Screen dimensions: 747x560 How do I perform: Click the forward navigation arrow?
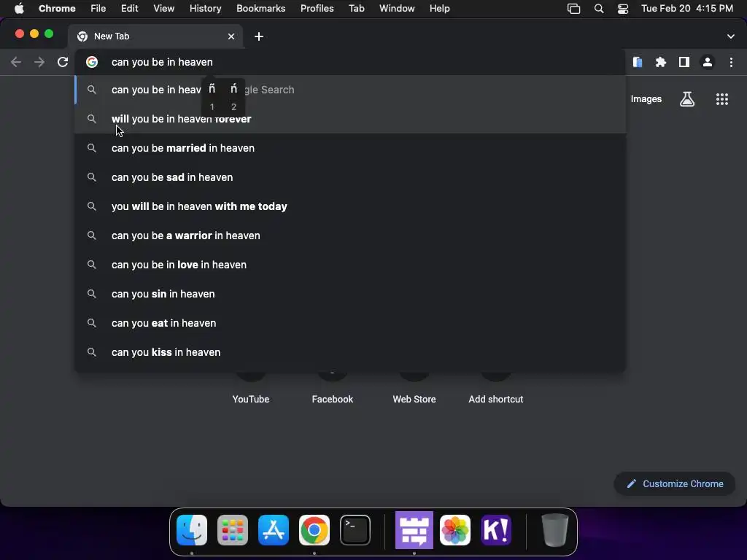pos(39,62)
